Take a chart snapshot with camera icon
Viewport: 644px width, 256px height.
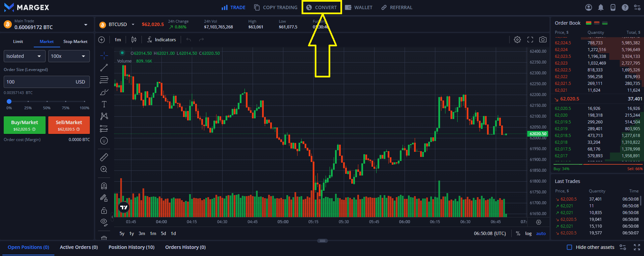tap(543, 40)
